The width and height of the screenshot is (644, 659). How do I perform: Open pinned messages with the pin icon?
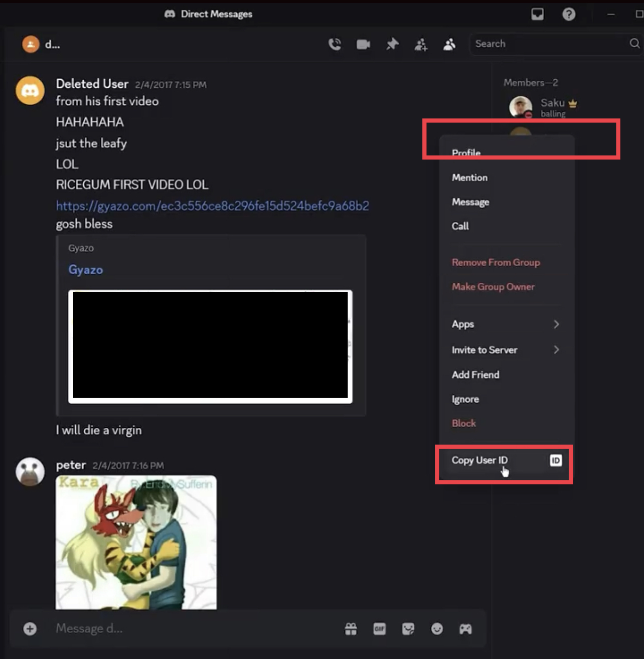pos(392,44)
